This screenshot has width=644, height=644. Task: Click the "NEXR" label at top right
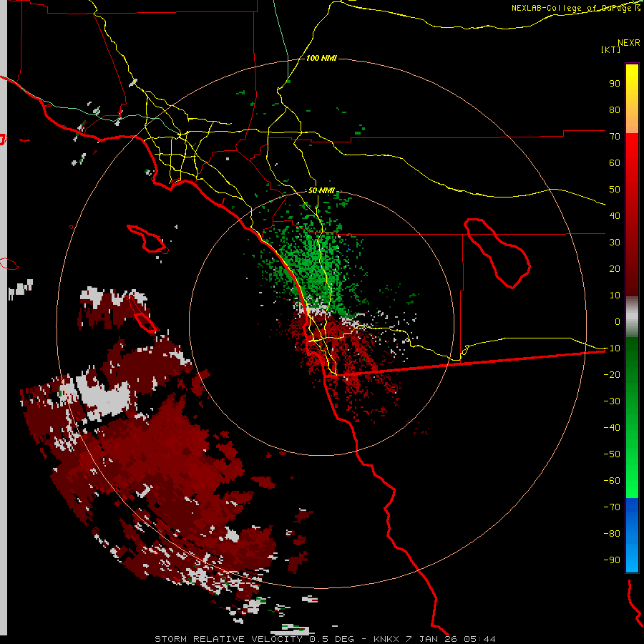[x=628, y=43]
